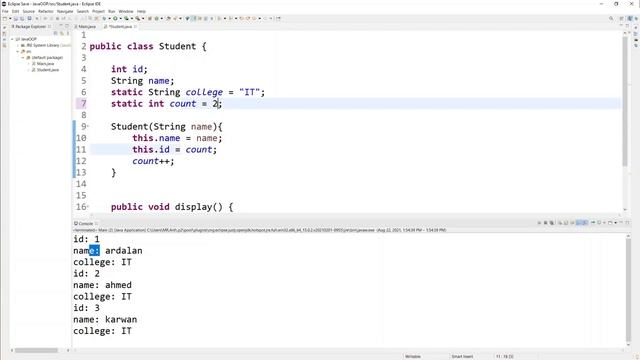Minimize the Package Explorer view

tap(61, 26)
